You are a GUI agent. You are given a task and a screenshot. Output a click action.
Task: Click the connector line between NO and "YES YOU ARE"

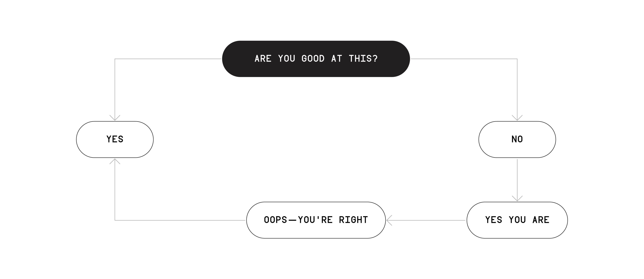(517, 179)
